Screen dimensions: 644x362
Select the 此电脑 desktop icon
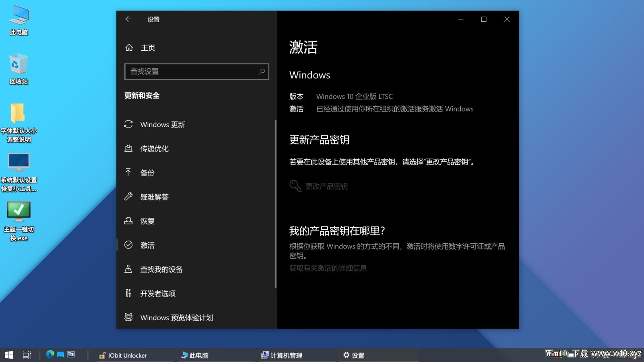19,21
